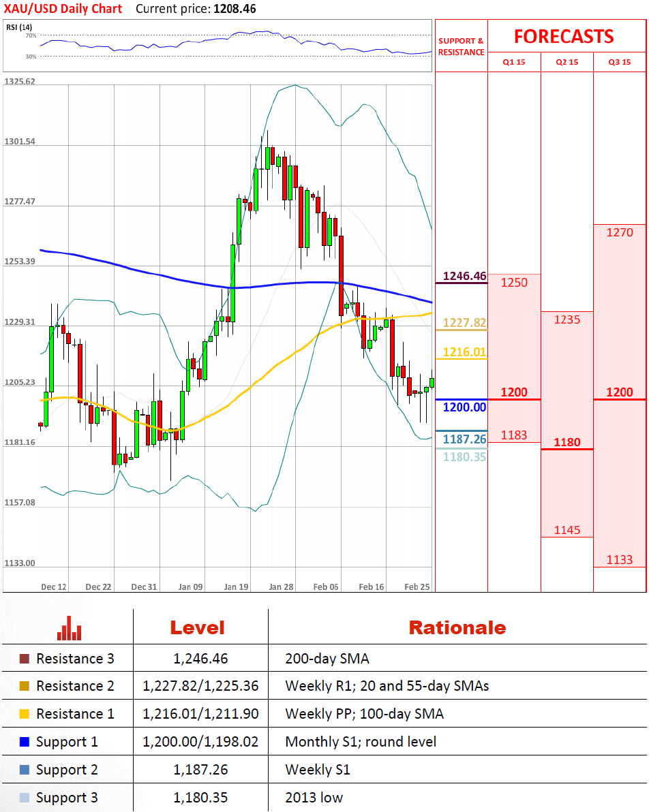Click the Q3 forecast low value 1133

click(x=620, y=560)
